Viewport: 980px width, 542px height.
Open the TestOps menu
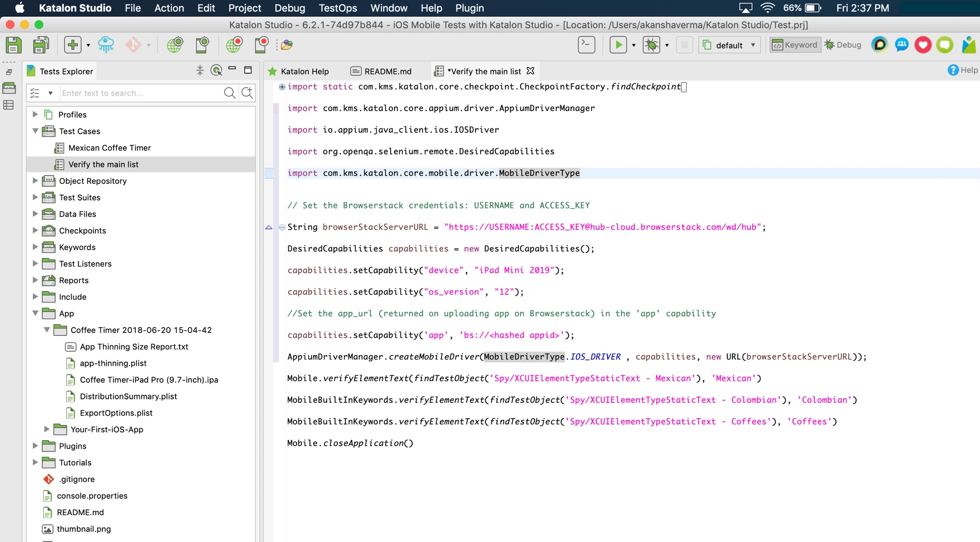coord(337,8)
